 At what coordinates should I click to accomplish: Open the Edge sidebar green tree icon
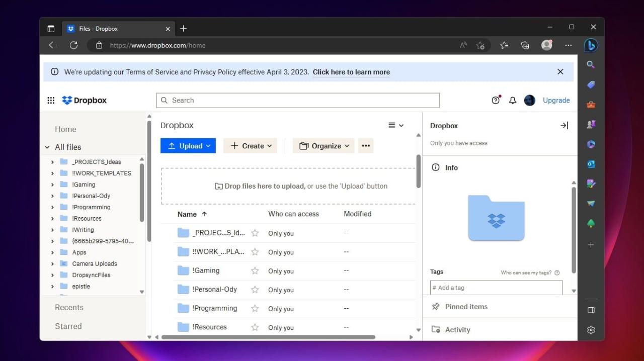(591, 223)
